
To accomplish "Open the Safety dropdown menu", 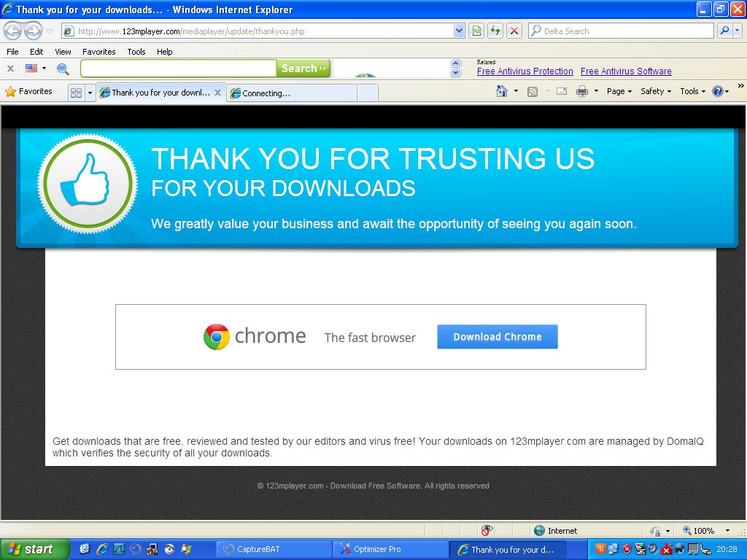I will pos(656,91).
